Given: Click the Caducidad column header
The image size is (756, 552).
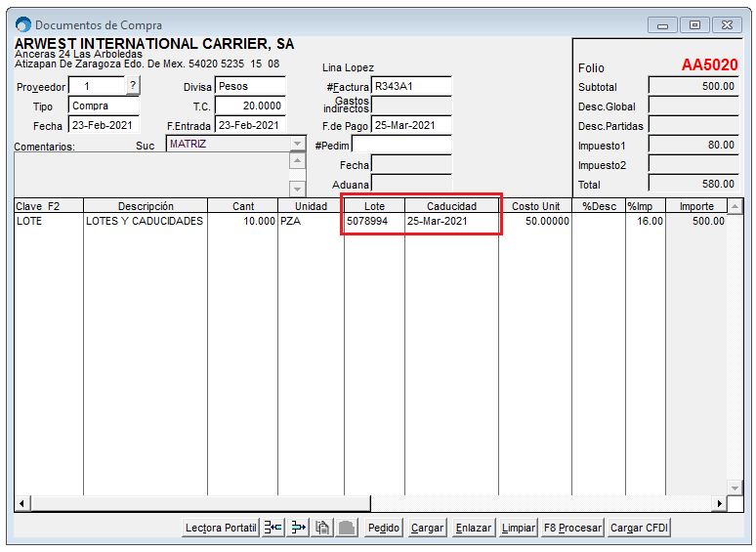Looking at the screenshot, I should (x=452, y=206).
